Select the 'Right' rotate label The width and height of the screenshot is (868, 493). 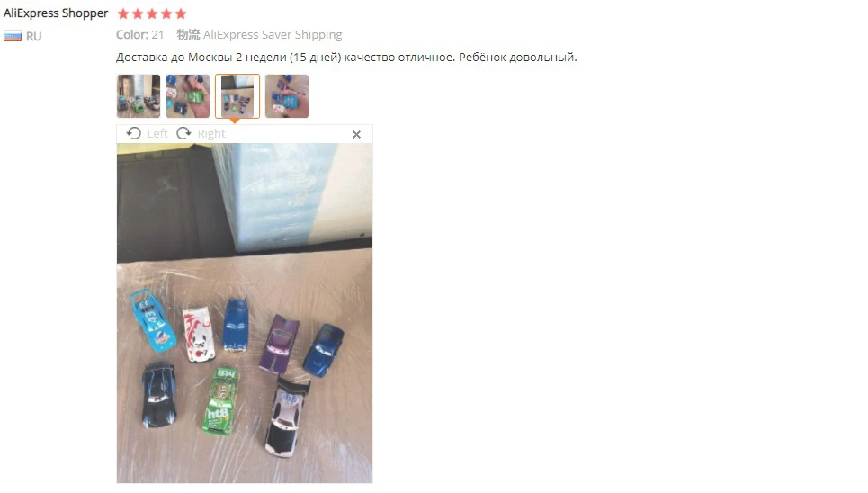coord(211,133)
